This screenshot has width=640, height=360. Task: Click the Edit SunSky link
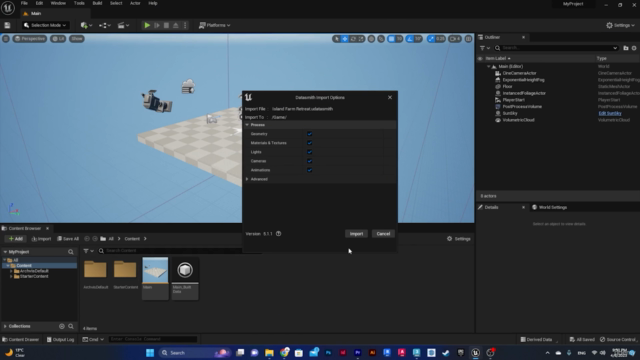click(610, 113)
